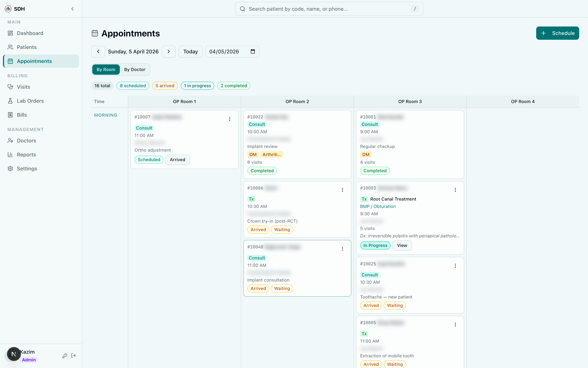Click Completed badge on #10022
This screenshot has width=588, height=368.
(x=262, y=171)
